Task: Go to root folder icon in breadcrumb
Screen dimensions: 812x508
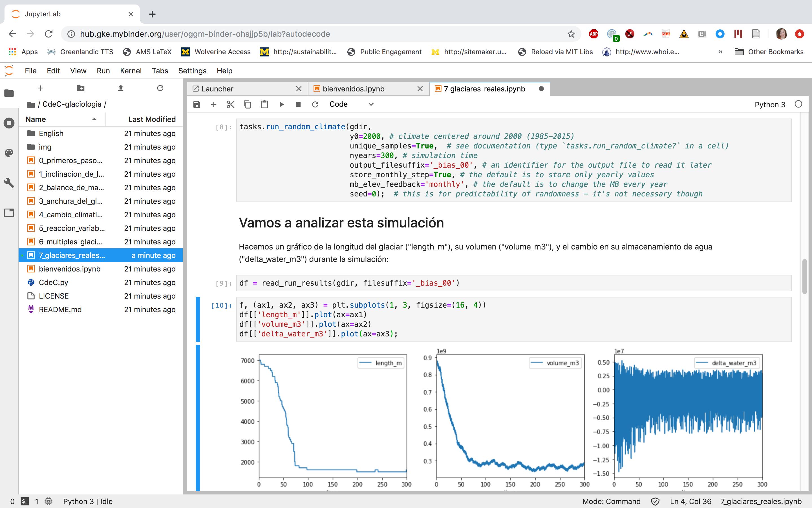Action: click(x=31, y=104)
